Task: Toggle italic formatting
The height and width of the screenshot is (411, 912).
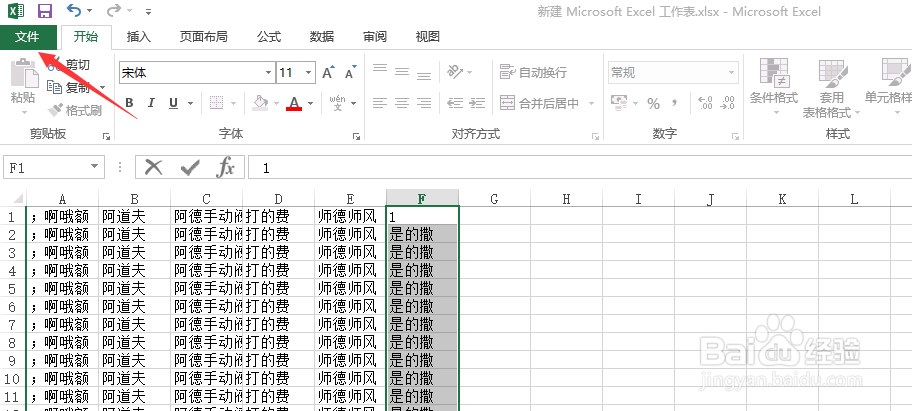Action: coord(151,103)
